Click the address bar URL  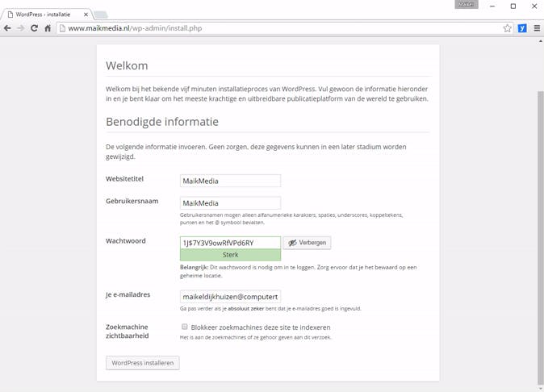(x=135, y=28)
